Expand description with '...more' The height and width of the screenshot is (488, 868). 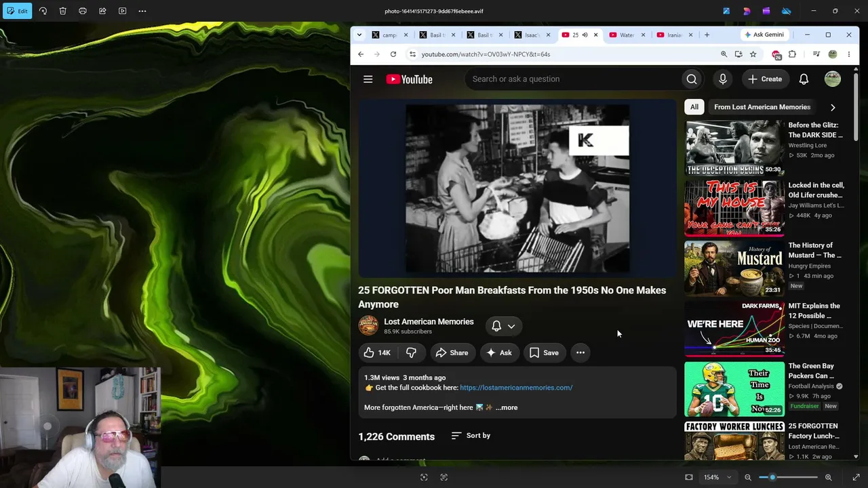click(507, 407)
